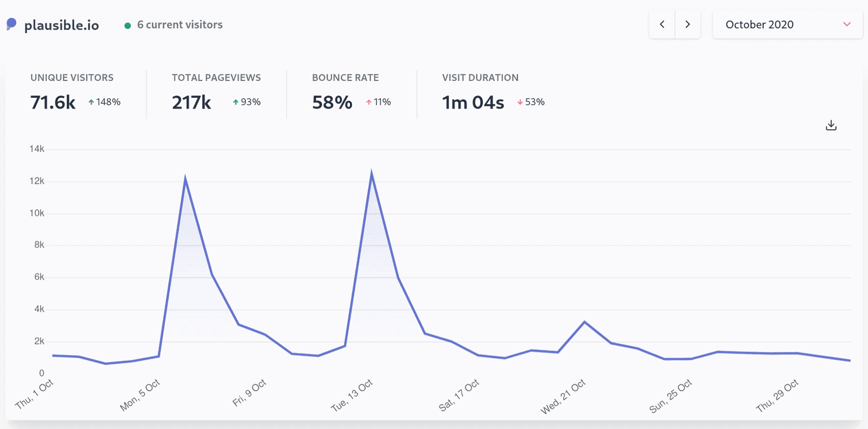Click the bounce rate red up arrow
Image resolution: width=868 pixels, height=429 pixels.
[368, 102]
